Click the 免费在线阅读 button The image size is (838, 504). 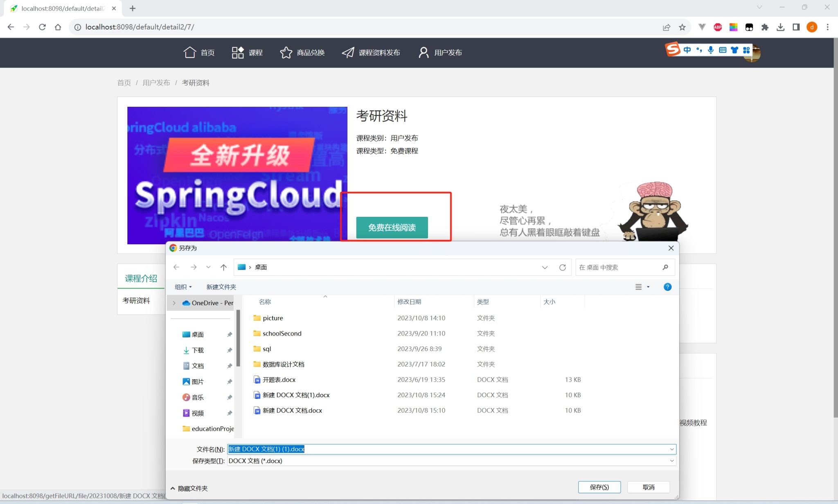point(392,227)
